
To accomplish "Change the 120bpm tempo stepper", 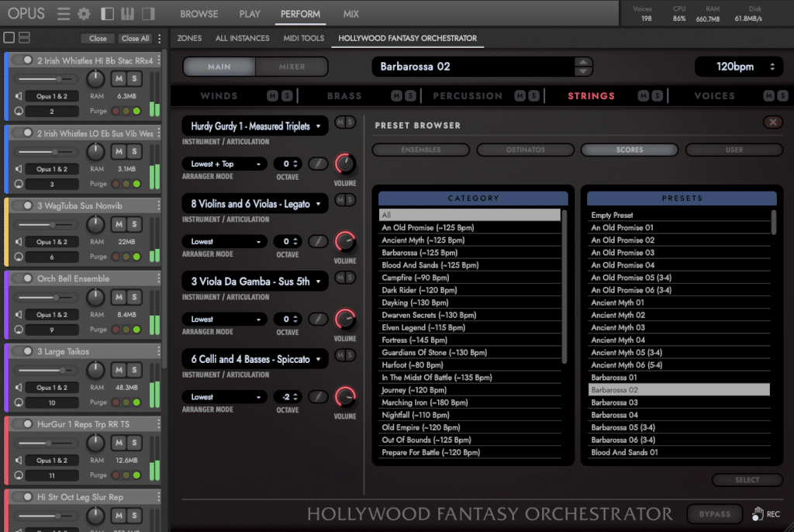I will pos(772,67).
